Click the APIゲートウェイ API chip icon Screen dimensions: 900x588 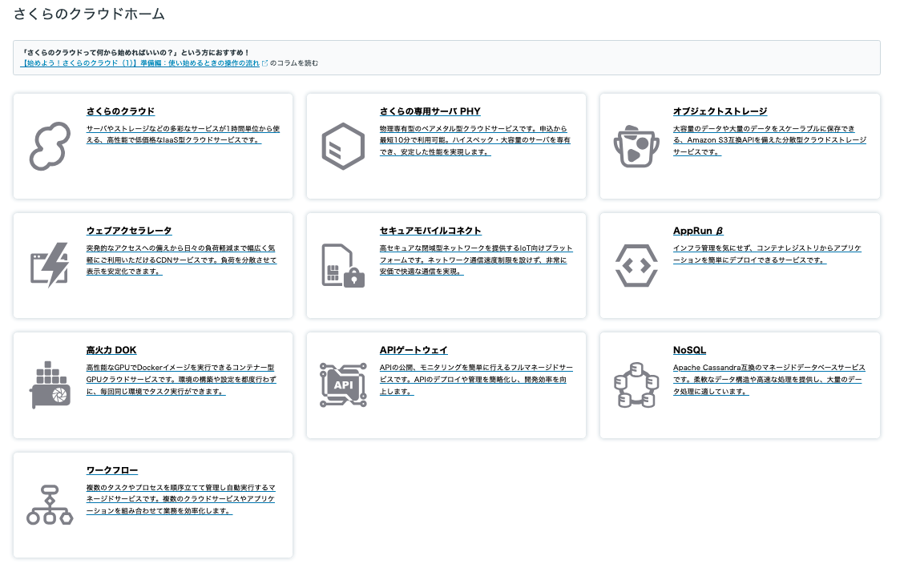(x=343, y=385)
